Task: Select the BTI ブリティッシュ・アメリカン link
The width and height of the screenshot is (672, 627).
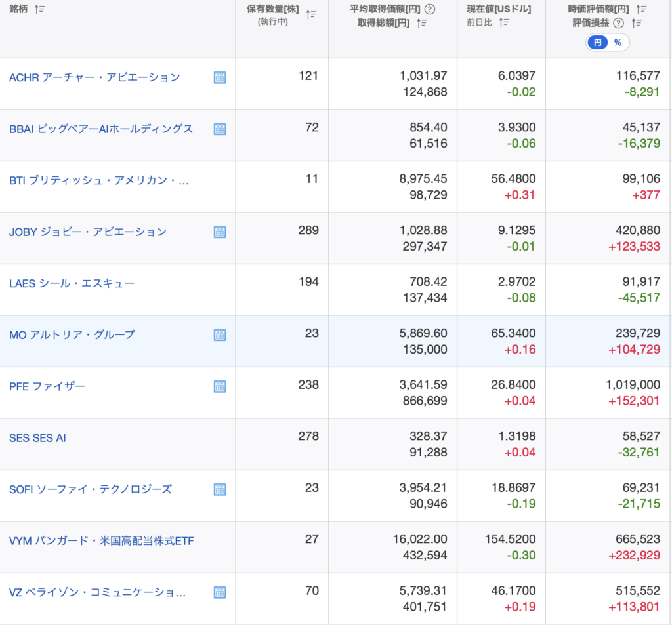Action: point(98,180)
